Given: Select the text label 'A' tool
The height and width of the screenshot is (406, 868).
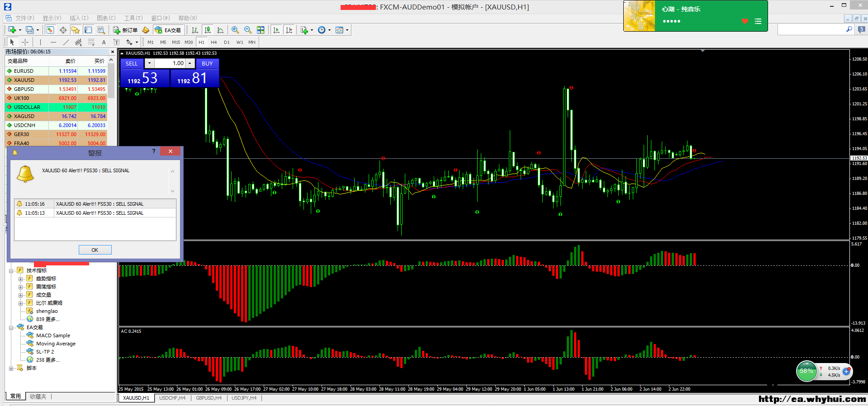Looking at the screenshot, I should (104, 42).
